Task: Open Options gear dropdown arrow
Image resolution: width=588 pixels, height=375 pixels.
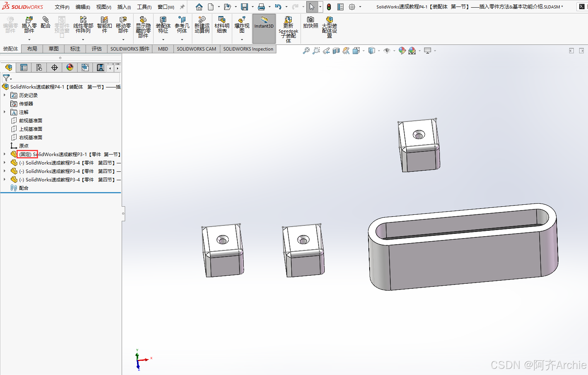Action: coord(360,7)
